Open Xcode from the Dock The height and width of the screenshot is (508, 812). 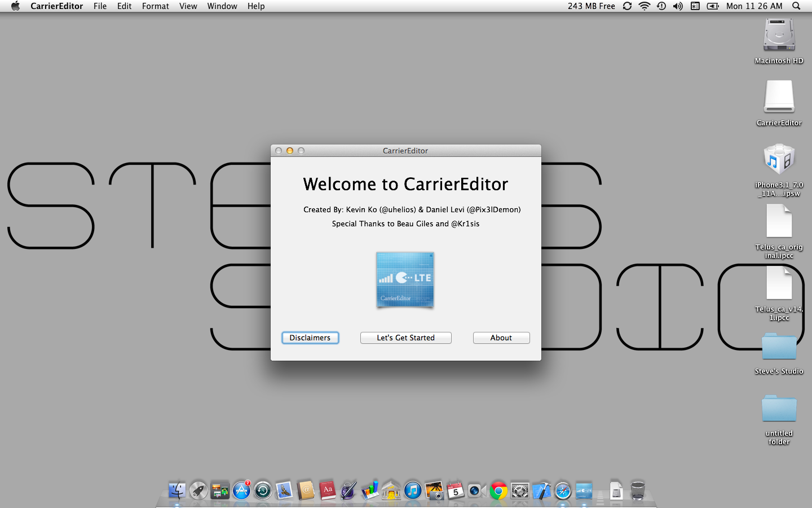tap(541, 490)
